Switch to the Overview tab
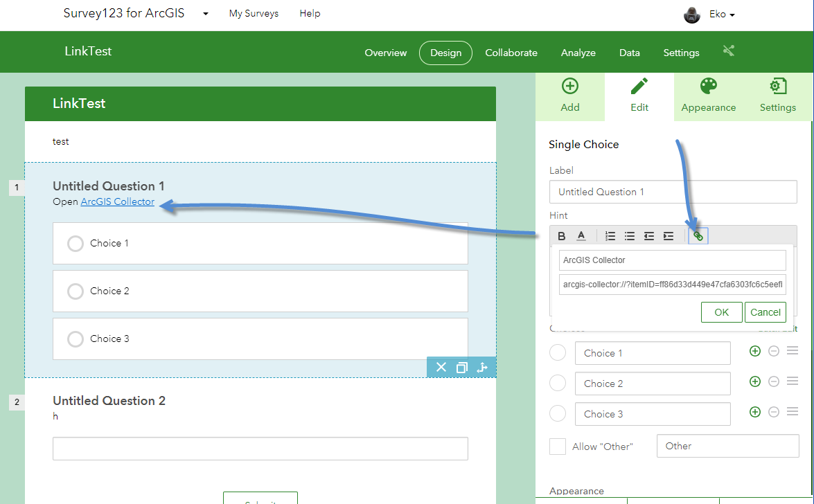814x504 pixels. coord(386,53)
